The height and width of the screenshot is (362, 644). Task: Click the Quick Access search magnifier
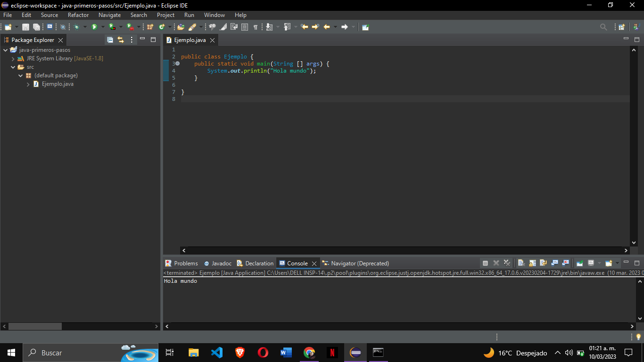coord(603,27)
